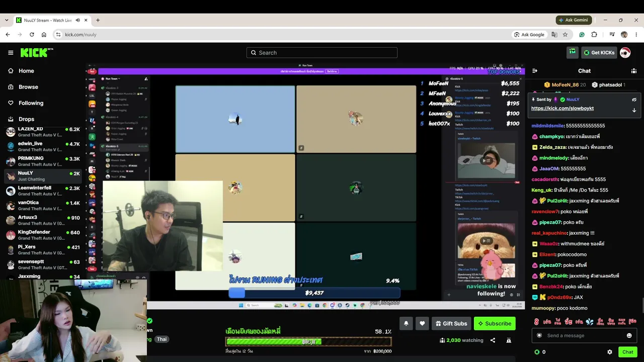Click the Get KICKs button
This screenshot has height=362, width=644.
(599, 52)
